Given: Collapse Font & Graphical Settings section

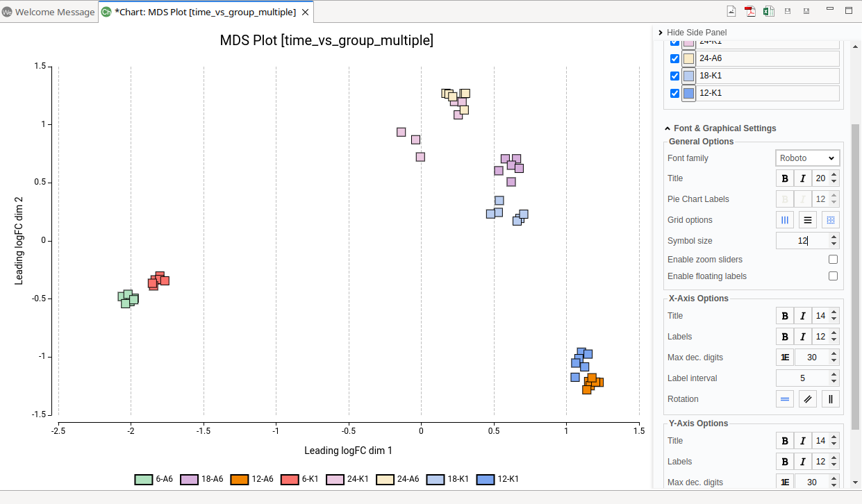Looking at the screenshot, I should [668, 128].
